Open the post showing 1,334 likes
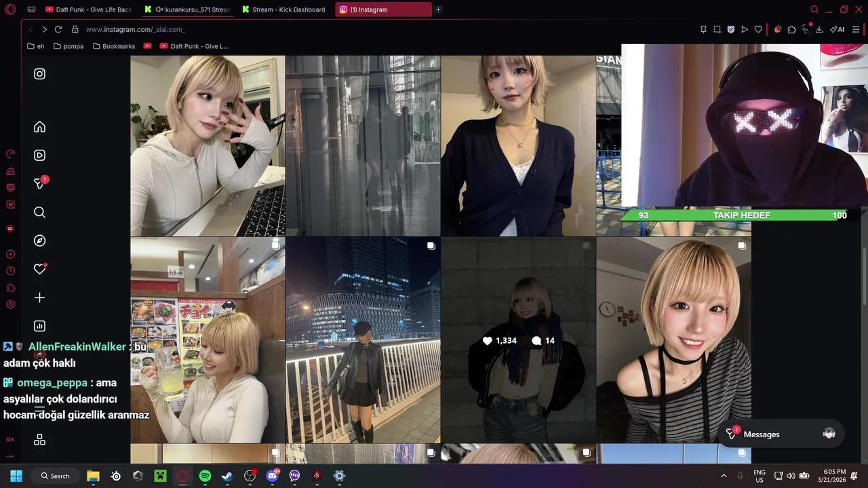This screenshot has width=868, height=488. click(x=518, y=340)
